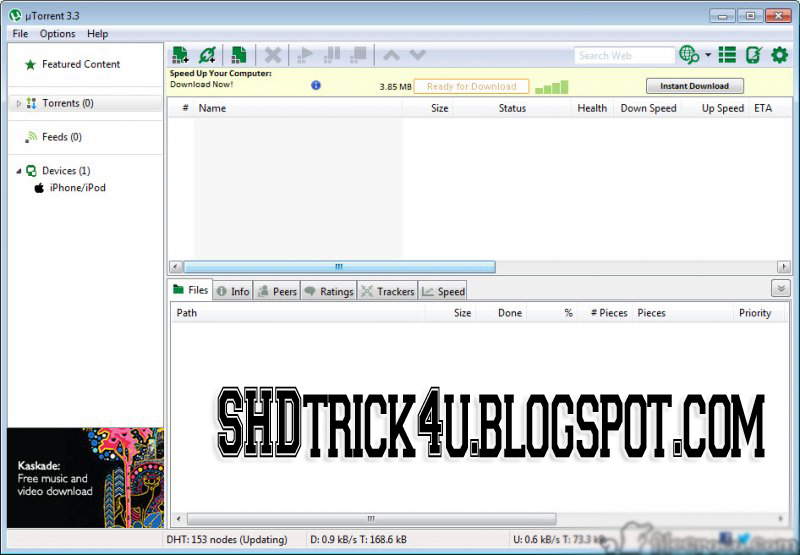This screenshot has width=800, height=555.
Task: Click the DHT nodes status text
Action: click(227, 539)
